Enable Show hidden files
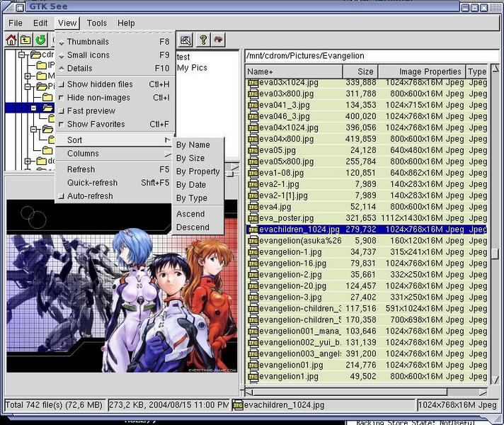This screenshot has height=425, width=504. click(x=115, y=84)
